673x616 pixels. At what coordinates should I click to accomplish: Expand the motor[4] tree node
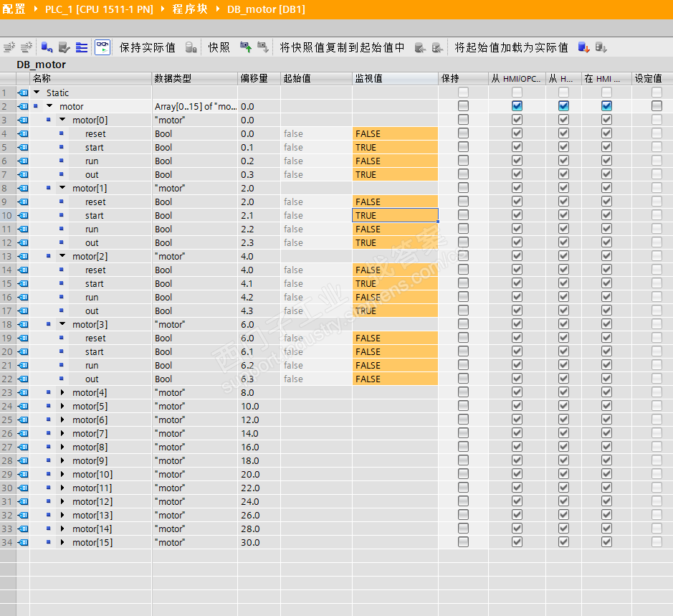62,392
